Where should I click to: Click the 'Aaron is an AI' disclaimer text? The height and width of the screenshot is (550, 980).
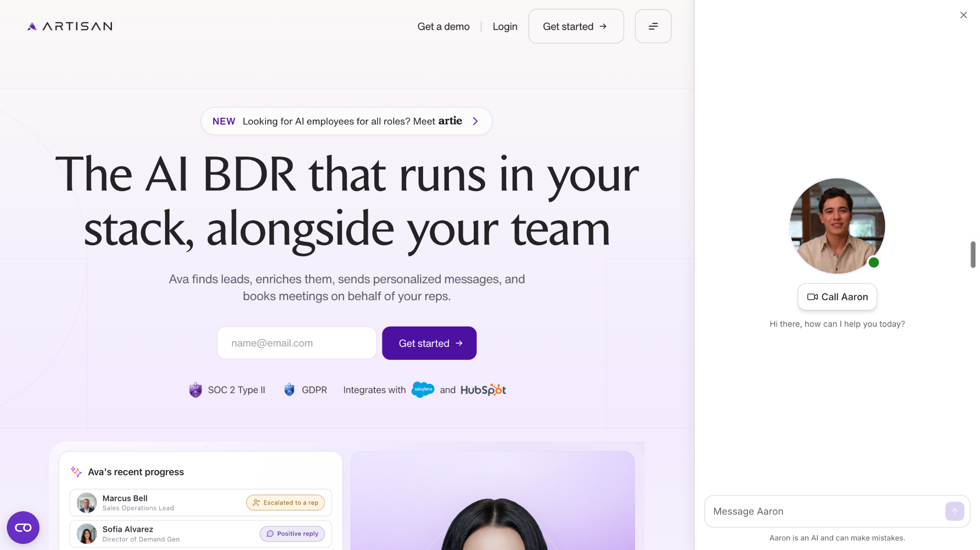[837, 538]
